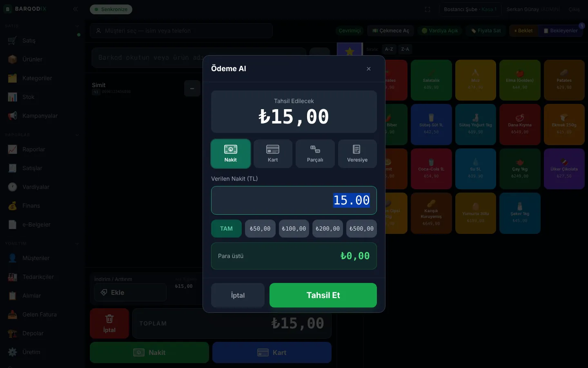
Task: Open Satışlar in the sidebar
Action: 42,168
